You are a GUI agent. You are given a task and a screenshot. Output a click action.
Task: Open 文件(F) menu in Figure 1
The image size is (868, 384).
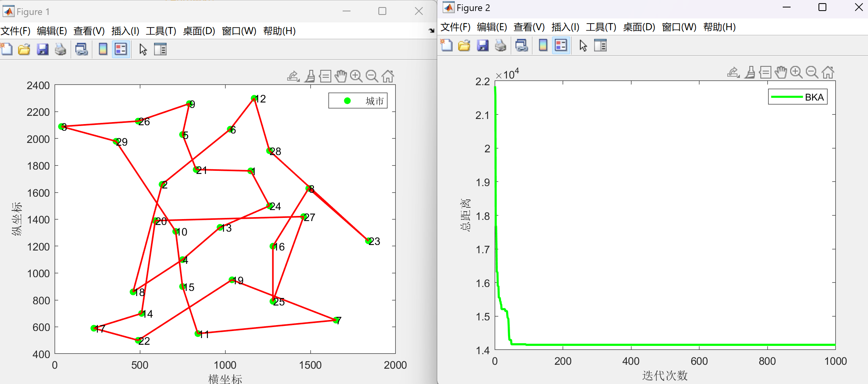(15, 31)
